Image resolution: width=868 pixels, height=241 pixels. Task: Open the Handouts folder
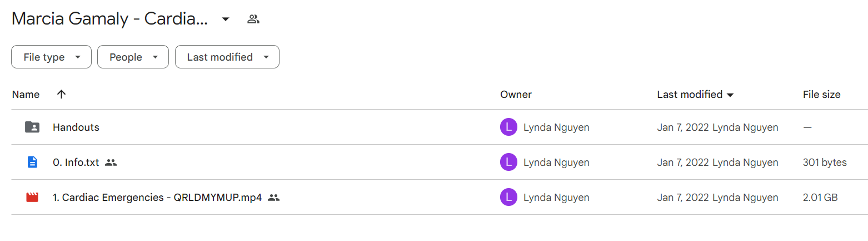76,127
